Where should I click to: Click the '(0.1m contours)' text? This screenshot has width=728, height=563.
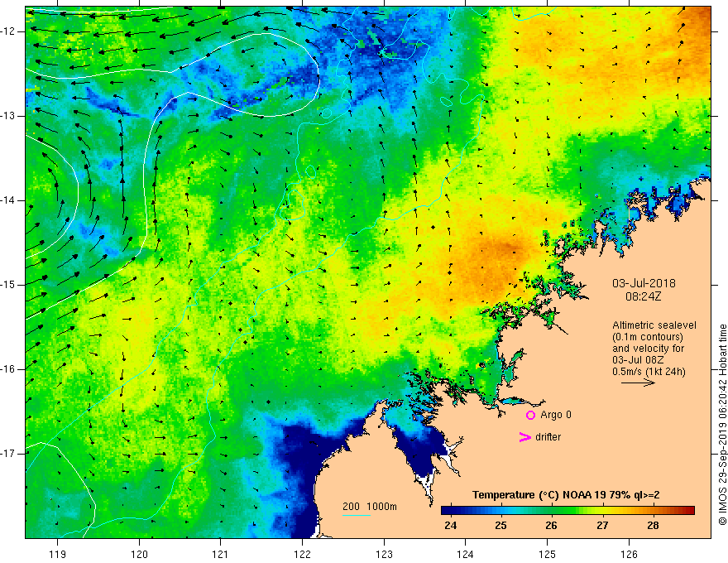click(647, 337)
